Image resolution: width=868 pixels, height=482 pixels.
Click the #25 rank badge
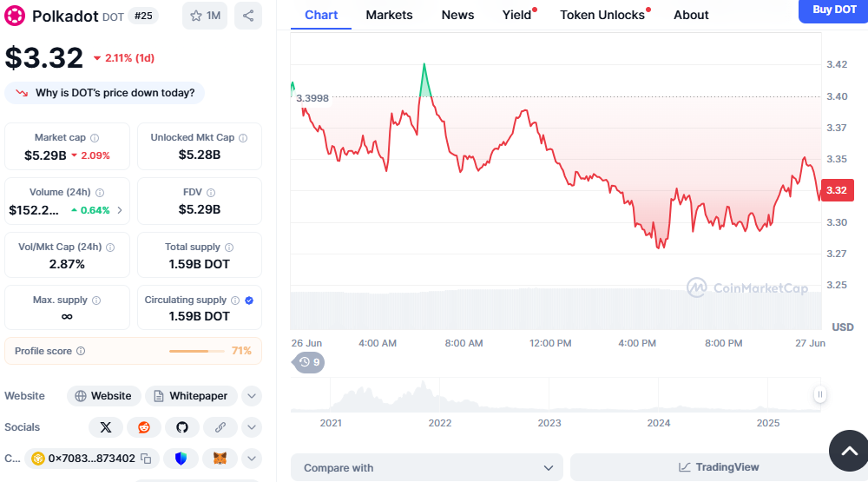[x=143, y=16]
